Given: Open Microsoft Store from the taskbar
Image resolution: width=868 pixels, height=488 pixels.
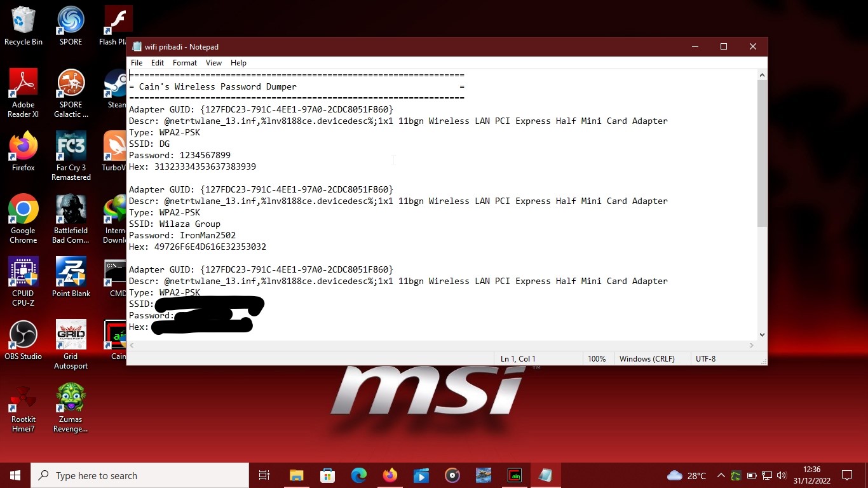Looking at the screenshot, I should [327, 475].
